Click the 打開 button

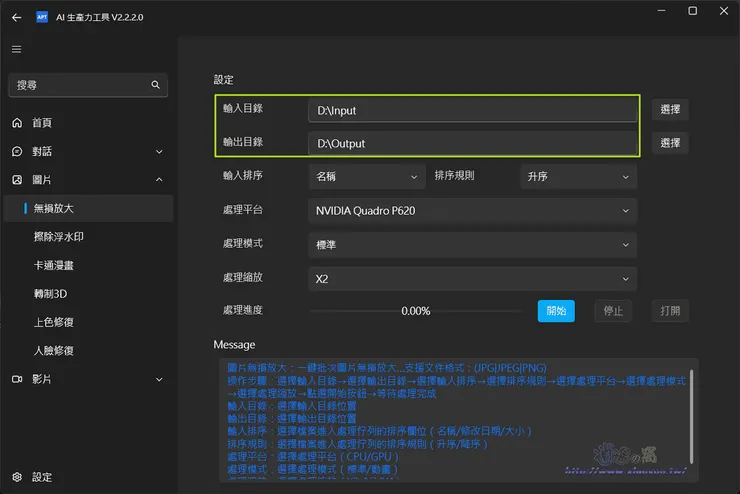[x=670, y=311]
